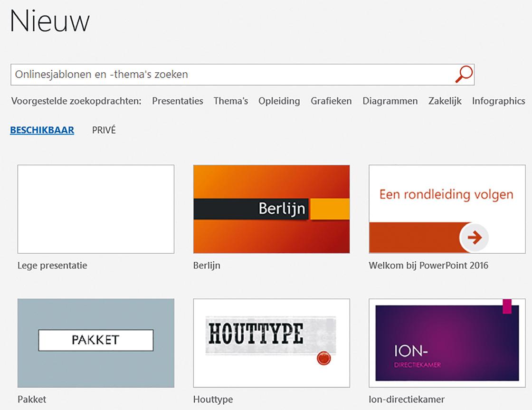This screenshot has height=410, width=532.
Task: Click the magnifying glass search icon
Action: [x=464, y=74]
